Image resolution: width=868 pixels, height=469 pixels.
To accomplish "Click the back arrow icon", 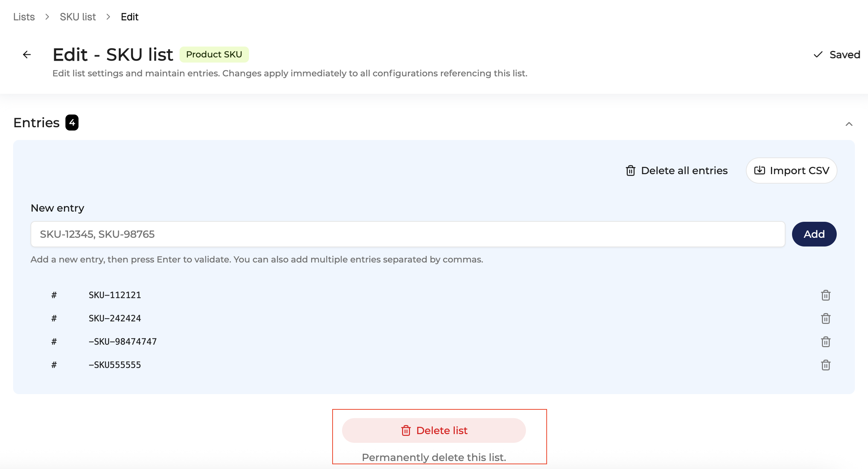I will point(27,55).
